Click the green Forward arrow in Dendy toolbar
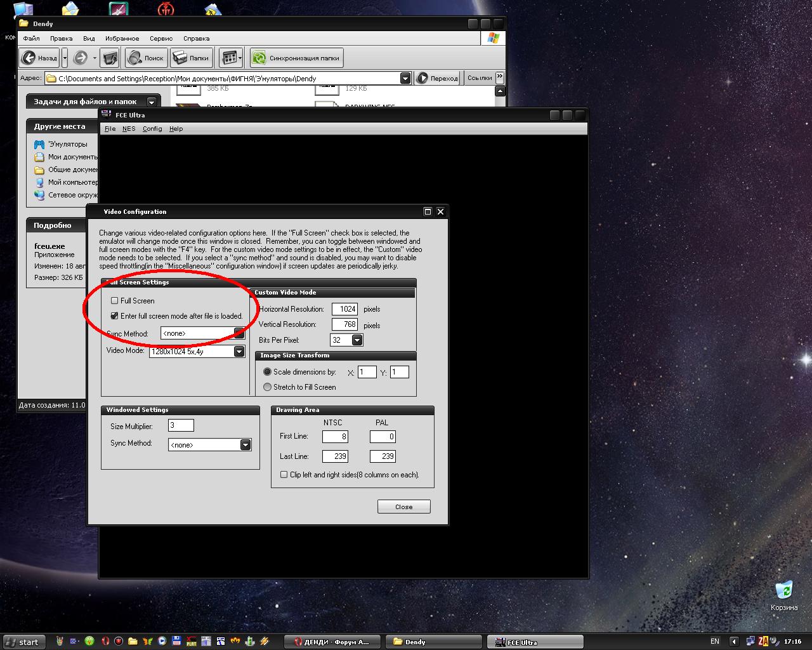This screenshot has width=812, height=650. pyautogui.click(x=81, y=58)
